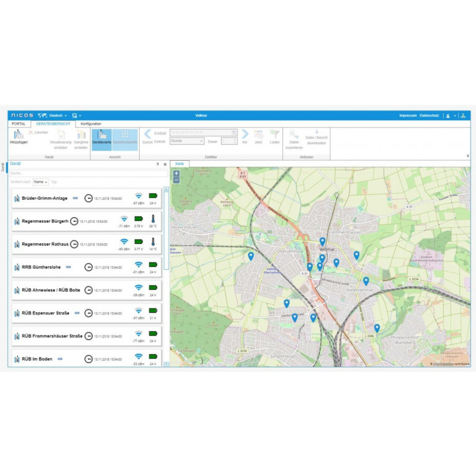Zoom in on the map
This screenshot has width=476, height=476.
176,173
